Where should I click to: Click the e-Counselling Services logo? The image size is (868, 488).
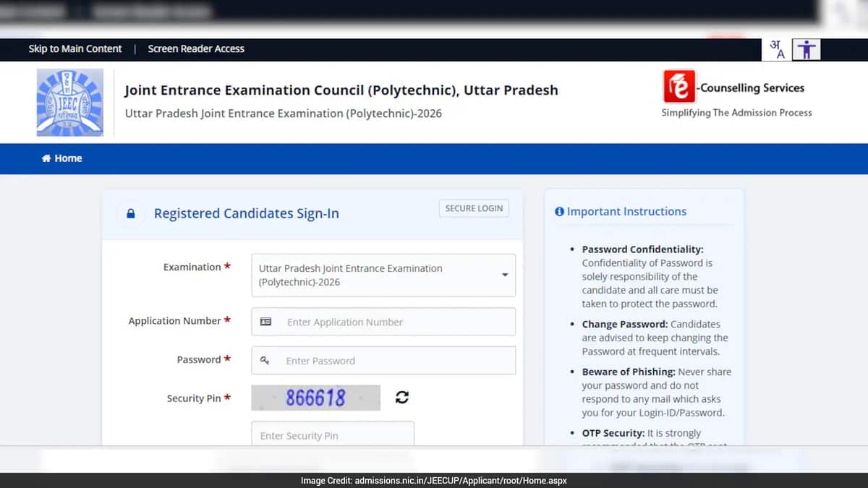pyautogui.click(x=733, y=87)
